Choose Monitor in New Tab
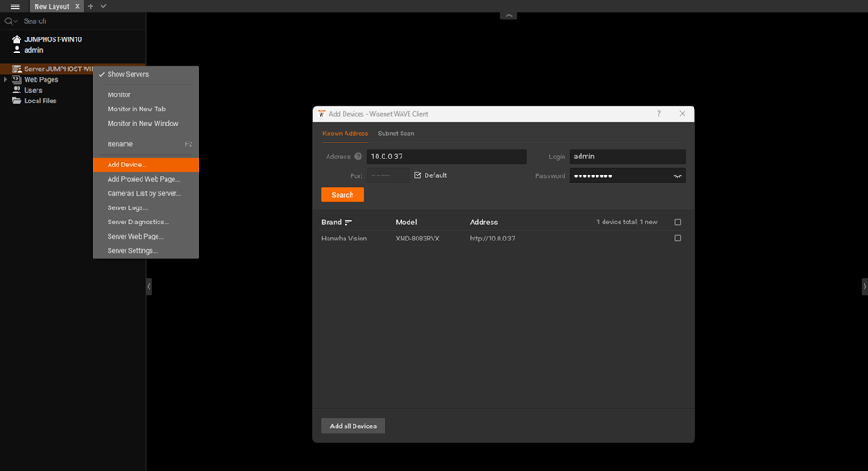 point(146,109)
